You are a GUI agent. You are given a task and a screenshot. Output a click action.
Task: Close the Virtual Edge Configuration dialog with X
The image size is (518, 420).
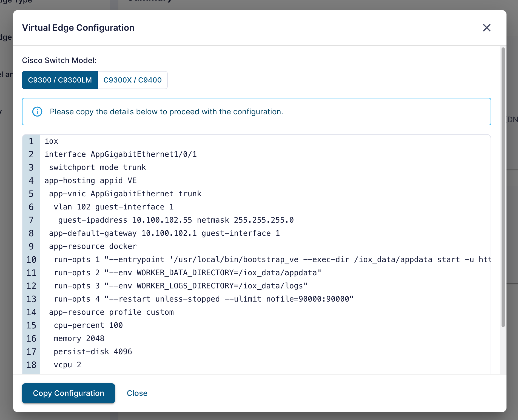click(486, 28)
